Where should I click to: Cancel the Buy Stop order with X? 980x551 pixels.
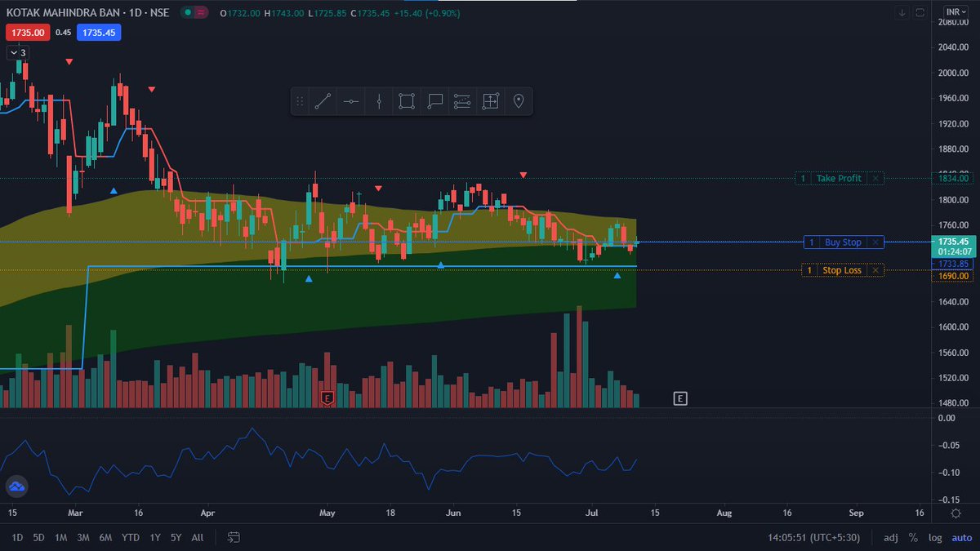(875, 242)
